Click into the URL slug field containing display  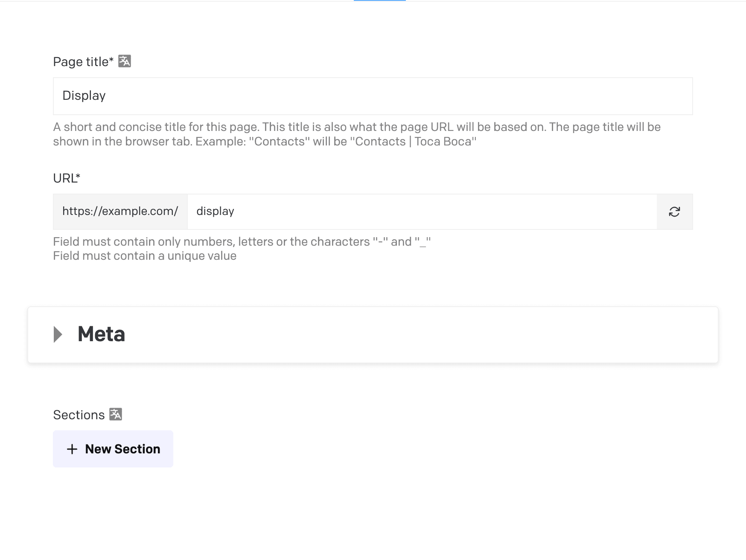pyautogui.click(x=422, y=212)
